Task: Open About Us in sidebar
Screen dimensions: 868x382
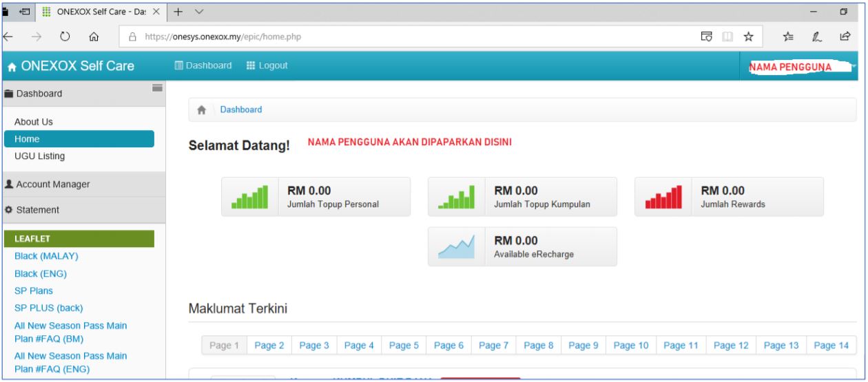Action: point(34,122)
